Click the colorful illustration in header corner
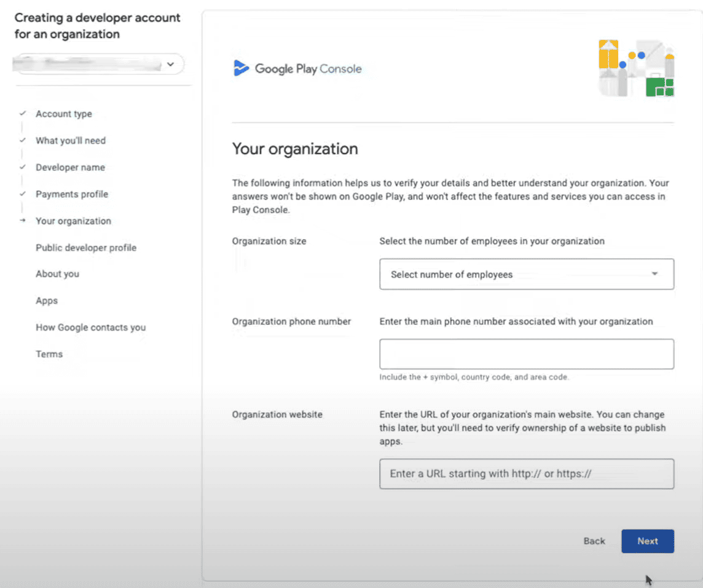Viewport: 703px width, 588px height. pyautogui.click(x=636, y=68)
